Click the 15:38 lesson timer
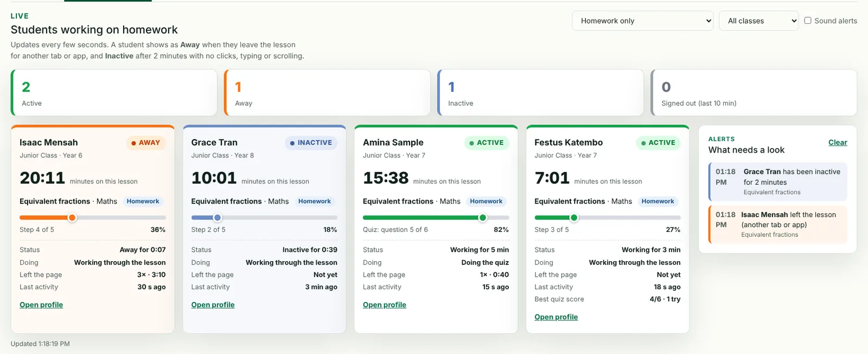Viewport: 868px width, 354px height. 386,178
